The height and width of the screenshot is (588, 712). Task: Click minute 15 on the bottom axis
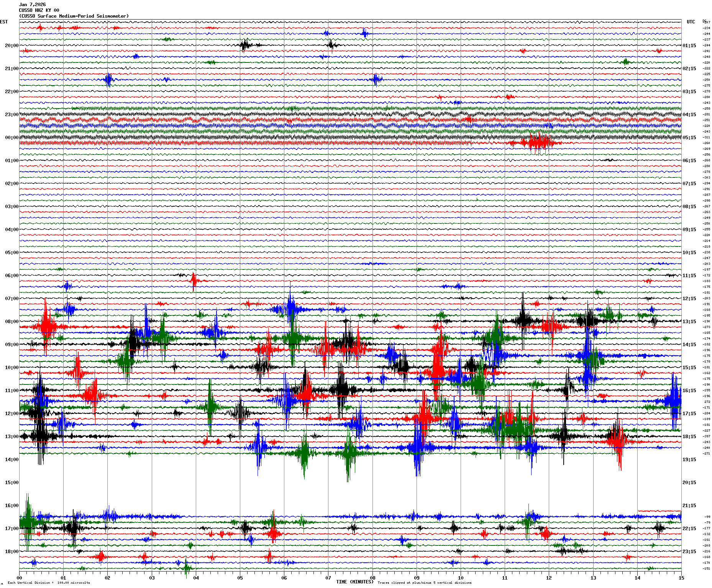coord(681,578)
